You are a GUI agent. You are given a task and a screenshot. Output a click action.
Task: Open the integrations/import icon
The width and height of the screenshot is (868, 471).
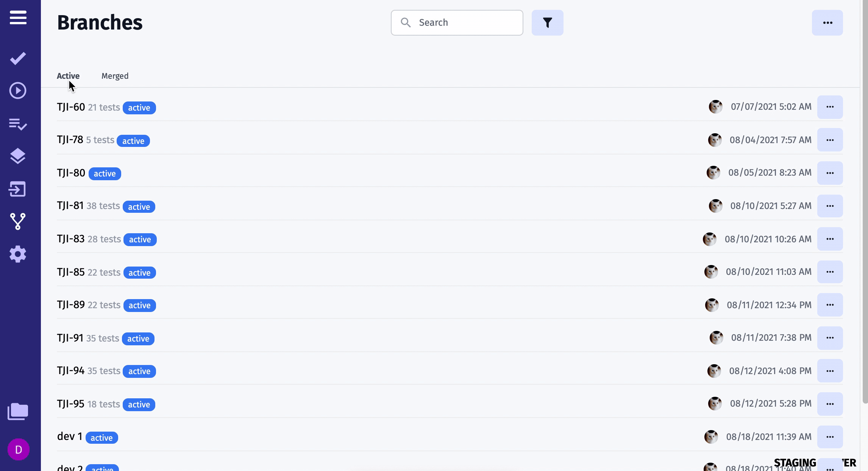click(18, 189)
